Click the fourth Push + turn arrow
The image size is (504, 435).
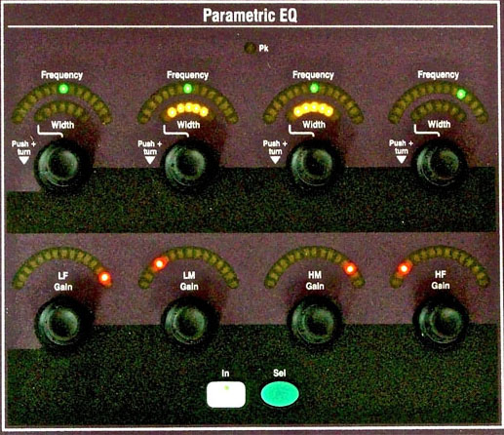point(402,159)
